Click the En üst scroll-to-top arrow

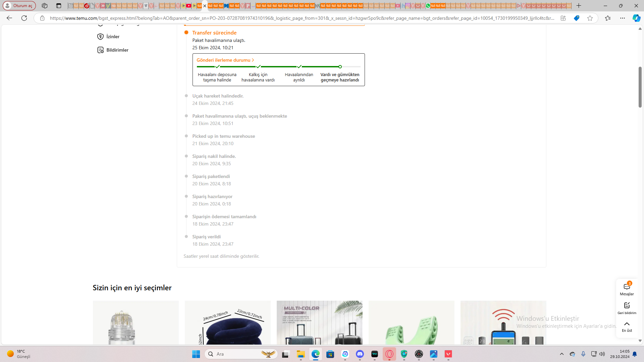click(x=627, y=324)
